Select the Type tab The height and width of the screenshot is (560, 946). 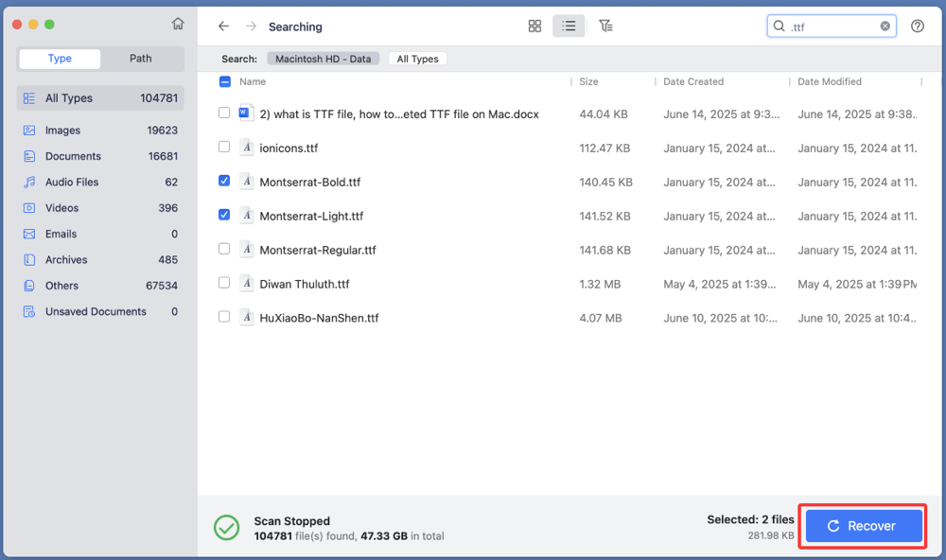tap(59, 58)
